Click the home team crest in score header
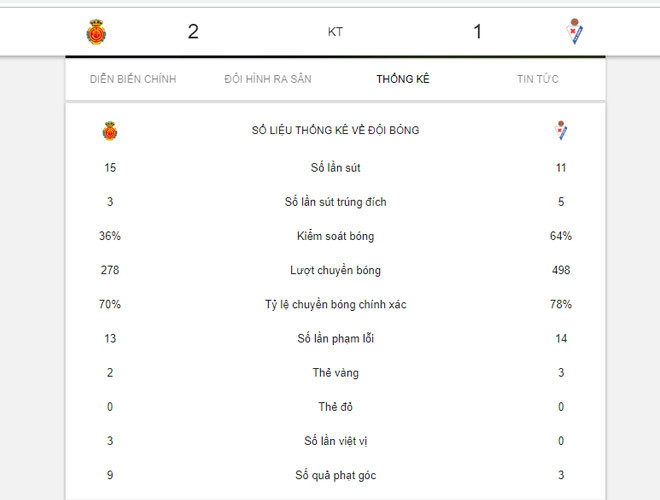 96,32
